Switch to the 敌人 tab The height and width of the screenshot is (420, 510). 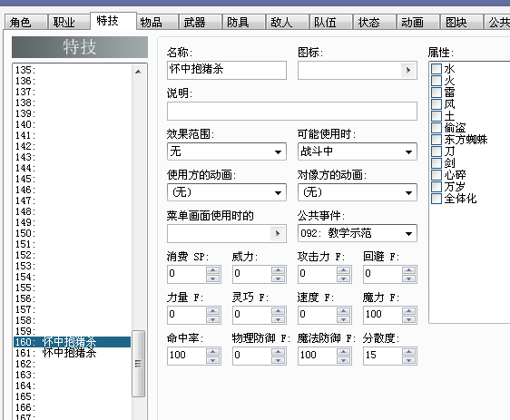pyautogui.click(x=287, y=22)
